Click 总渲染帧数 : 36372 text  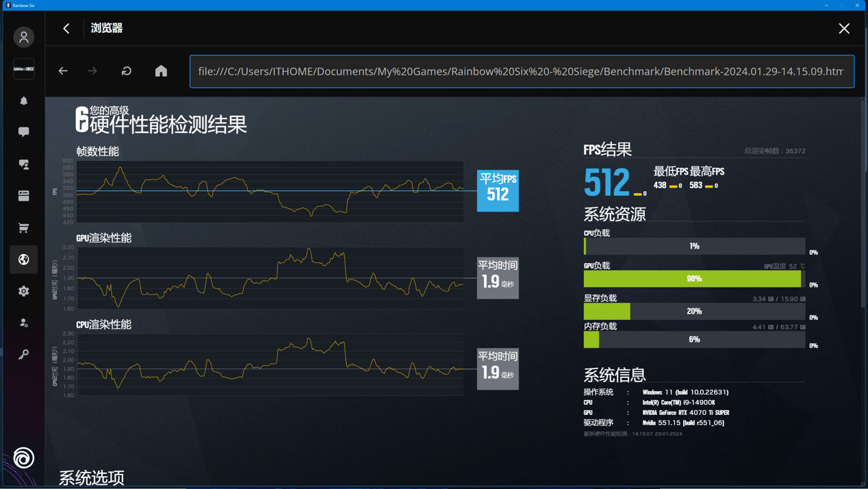tap(775, 151)
